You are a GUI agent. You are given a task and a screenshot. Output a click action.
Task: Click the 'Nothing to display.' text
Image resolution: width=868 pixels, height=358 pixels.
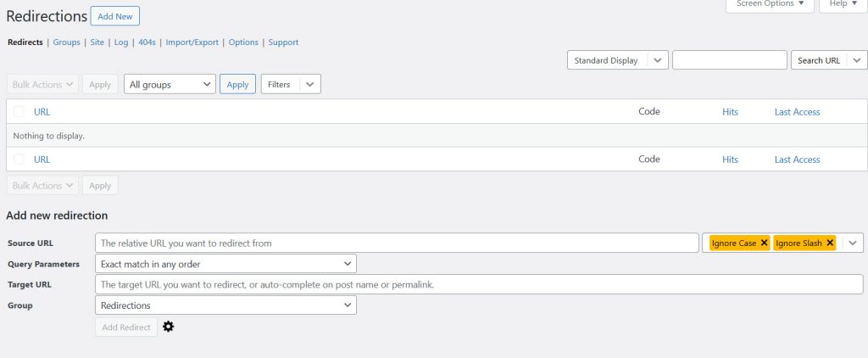tap(48, 135)
